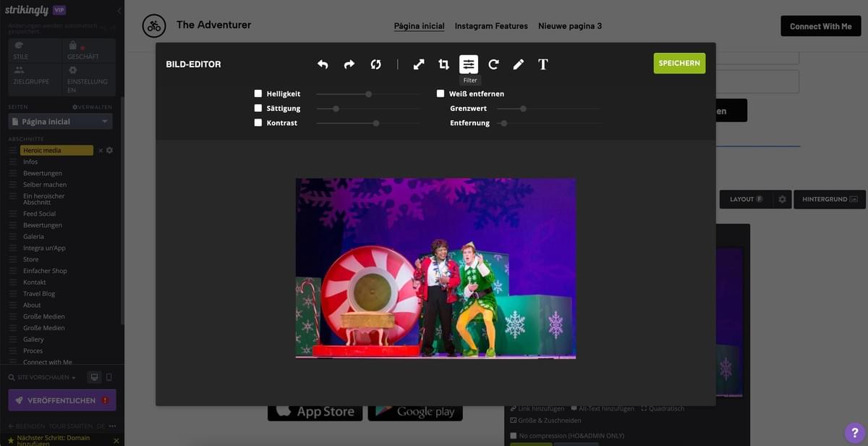Rotate the image clockwise
This screenshot has height=446, width=868.
coord(493,64)
